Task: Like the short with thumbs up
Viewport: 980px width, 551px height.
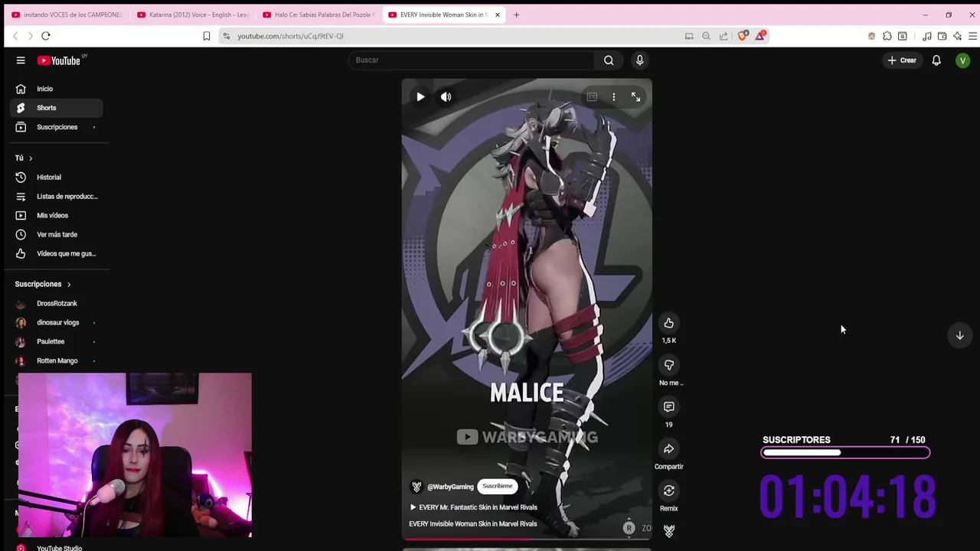Action: (668, 323)
